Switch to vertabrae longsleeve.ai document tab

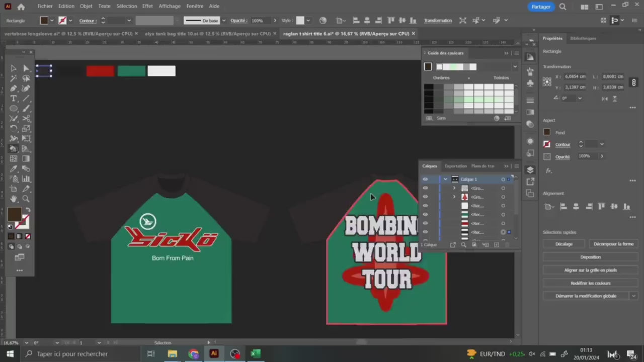(68, 34)
